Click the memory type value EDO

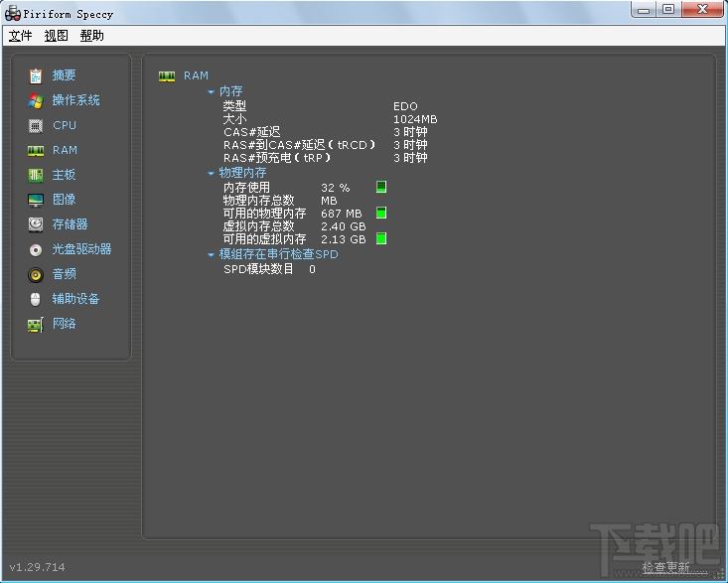coord(405,106)
